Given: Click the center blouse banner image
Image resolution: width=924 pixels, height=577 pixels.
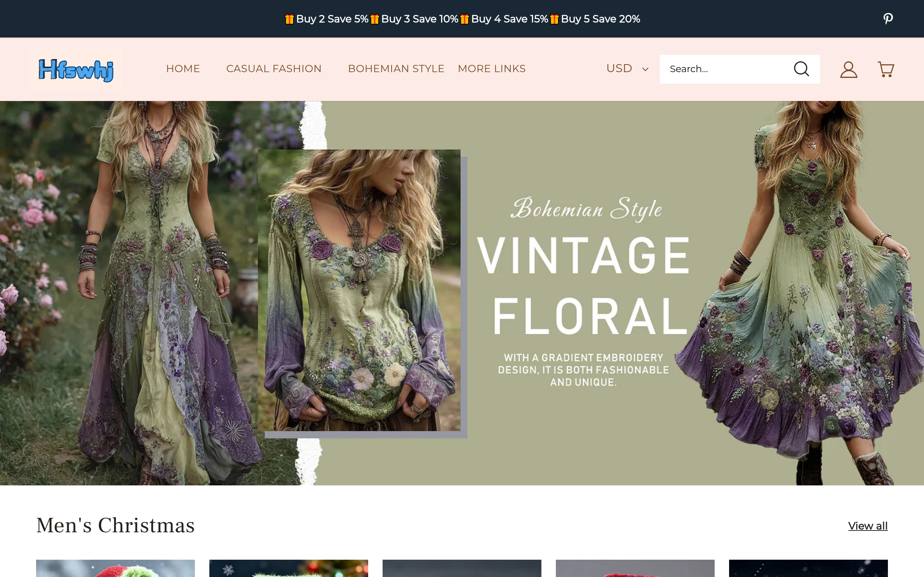Looking at the screenshot, I should tap(359, 290).
